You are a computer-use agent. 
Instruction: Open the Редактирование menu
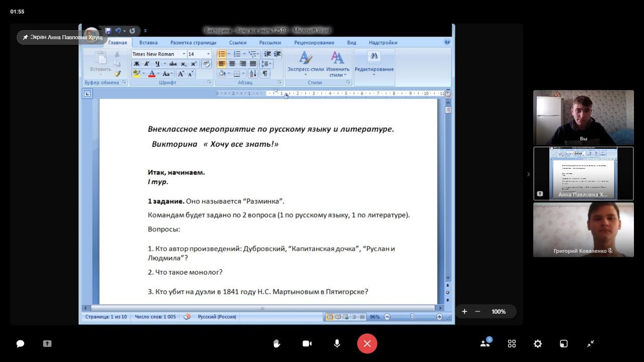click(x=374, y=63)
